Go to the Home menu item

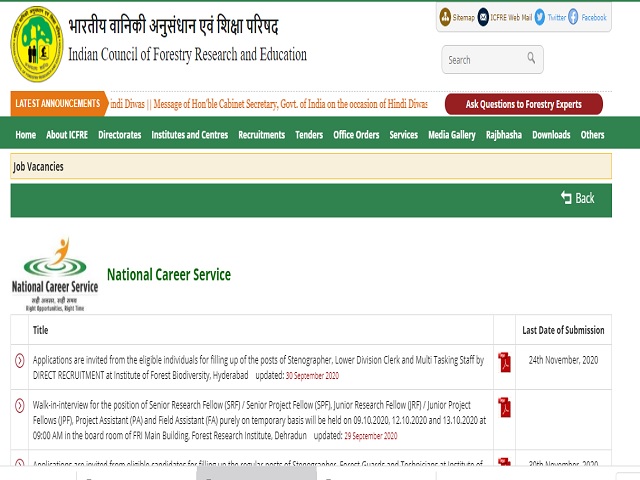tap(26, 135)
